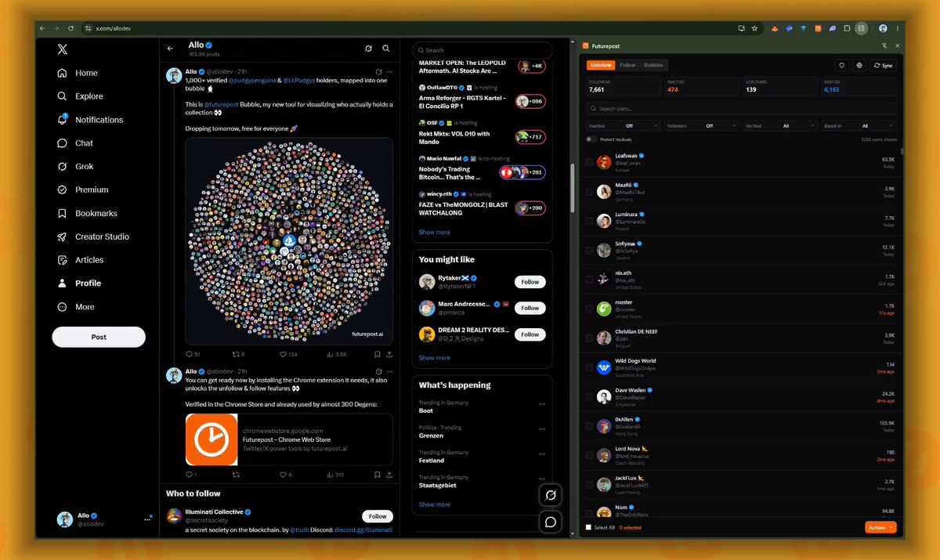Follow Rytaker in You might like
The width and height of the screenshot is (940, 560).
point(530,282)
